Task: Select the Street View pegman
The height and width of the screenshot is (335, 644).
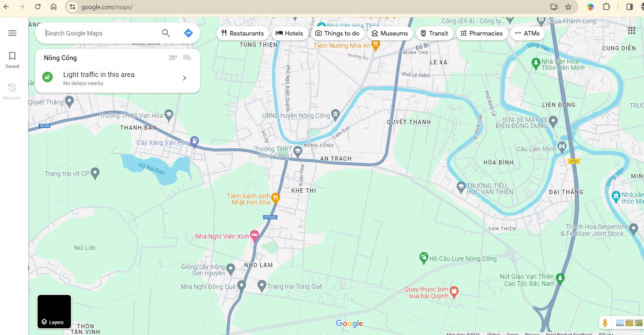Action: click(x=605, y=323)
